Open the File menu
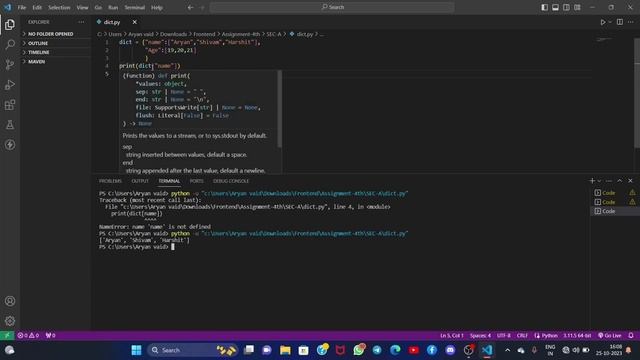 [x=22, y=7]
